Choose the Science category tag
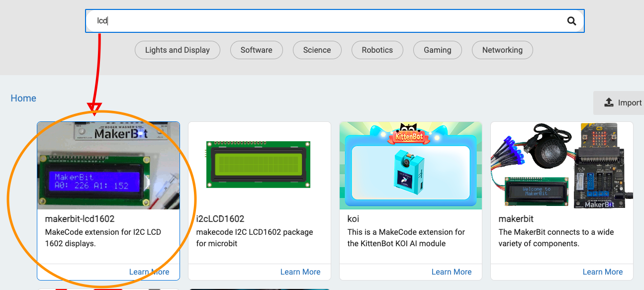Screen dimensions: 644x290 (x=317, y=50)
